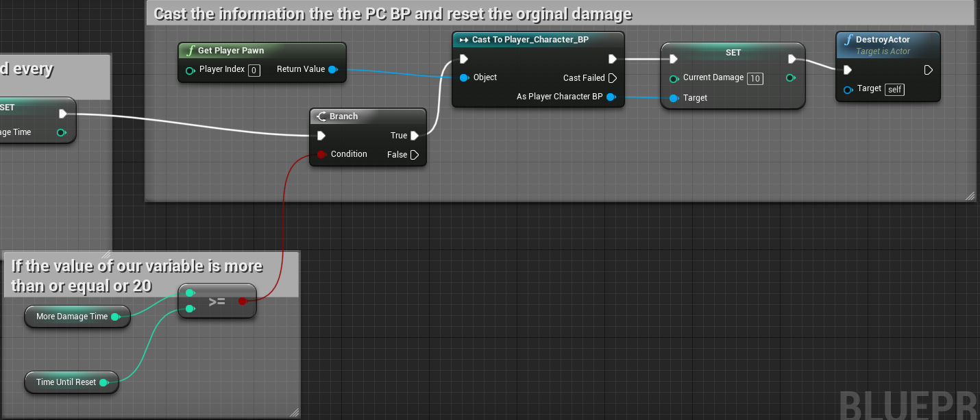Click the DestroyActor output execution pin
This screenshot has width=980, height=420.
click(928, 70)
